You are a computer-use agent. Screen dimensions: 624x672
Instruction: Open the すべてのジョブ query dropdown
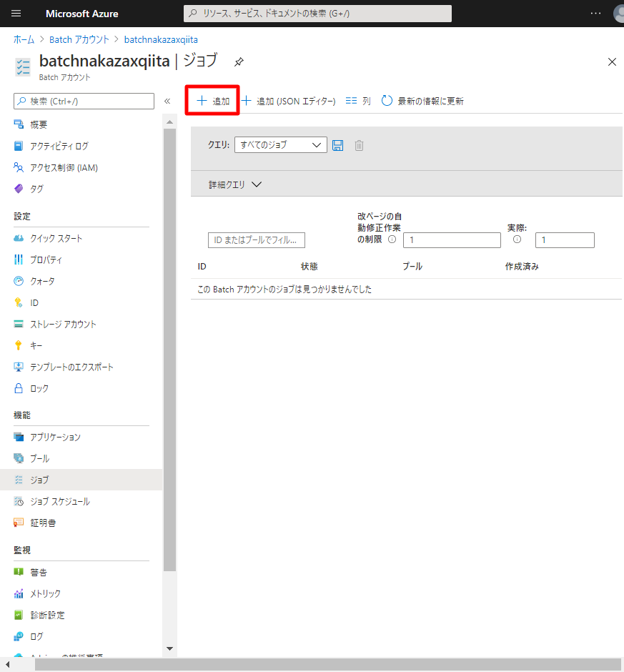[x=281, y=145]
